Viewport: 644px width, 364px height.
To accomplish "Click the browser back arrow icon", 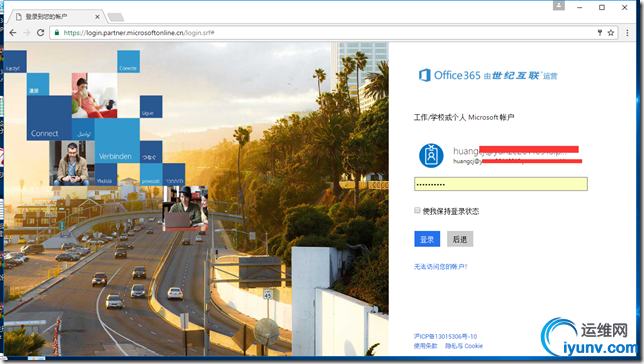I will (x=13, y=32).
